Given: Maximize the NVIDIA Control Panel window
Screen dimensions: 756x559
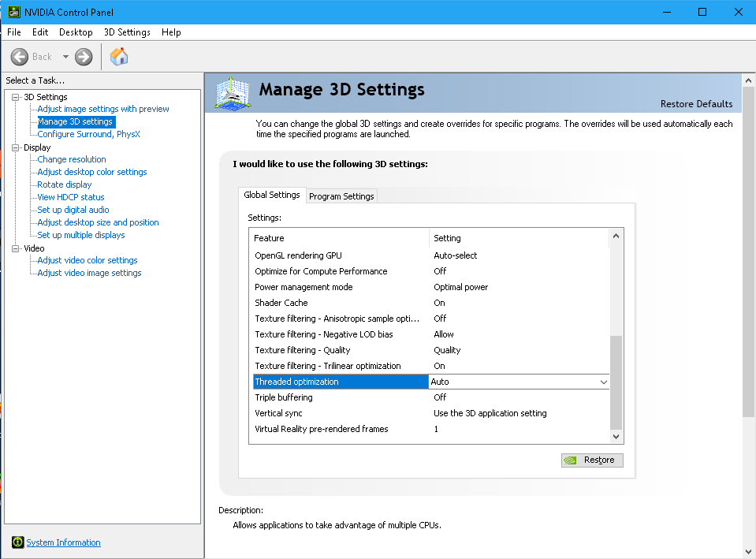Looking at the screenshot, I should (702, 12).
